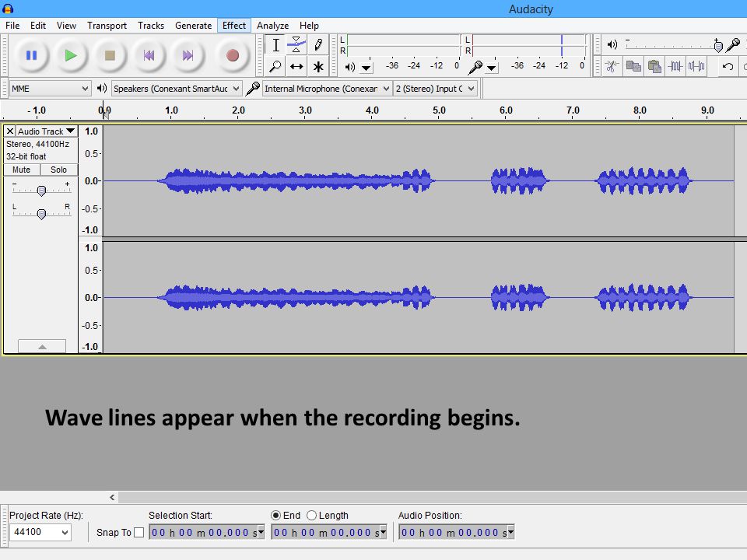Image resolution: width=747 pixels, height=560 pixels.
Task: Open the playback meter options arrow
Action: [366, 68]
